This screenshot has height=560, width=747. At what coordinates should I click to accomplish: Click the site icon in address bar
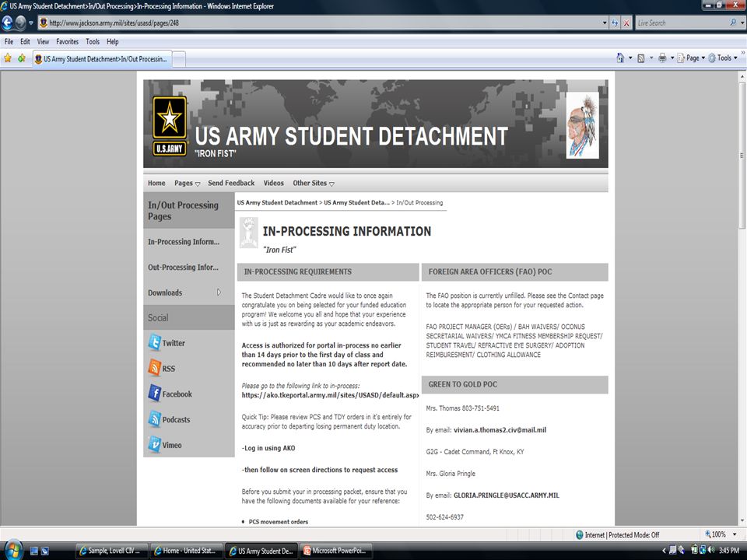(44, 23)
